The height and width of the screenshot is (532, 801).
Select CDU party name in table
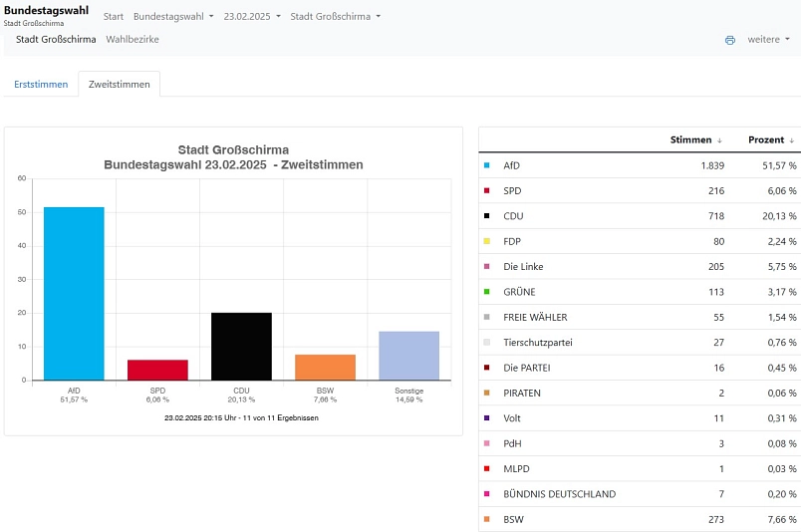(x=513, y=215)
